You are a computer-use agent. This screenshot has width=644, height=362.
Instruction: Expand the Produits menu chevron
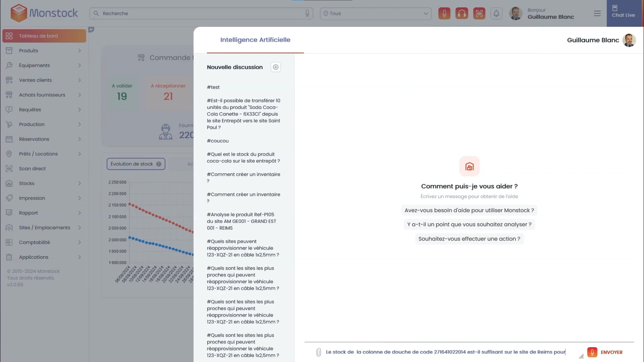click(79, 51)
